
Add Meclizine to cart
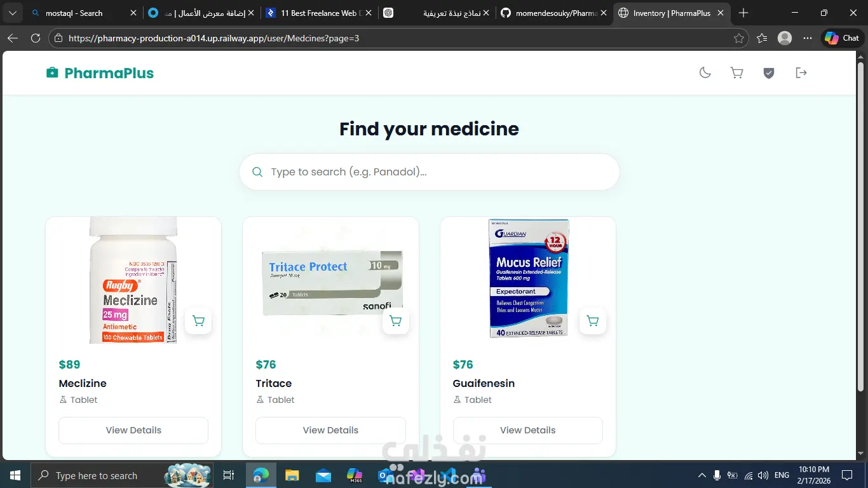pyautogui.click(x=198, y=321)
